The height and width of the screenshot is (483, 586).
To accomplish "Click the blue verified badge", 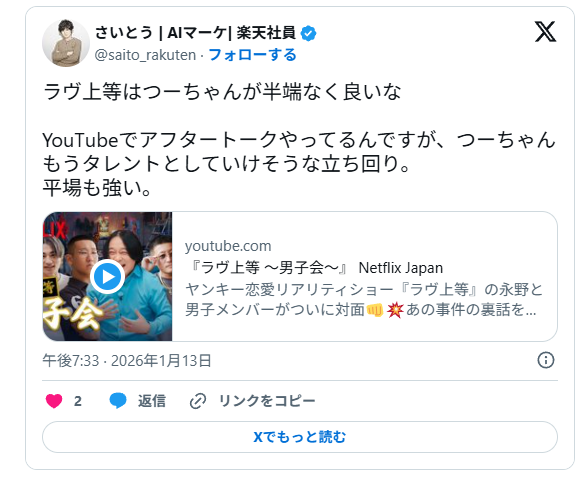I will click(309, 33).
